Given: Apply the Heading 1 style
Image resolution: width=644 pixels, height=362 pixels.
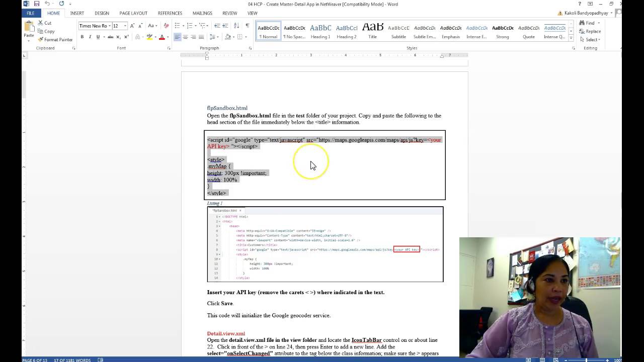Looking at the screenshot, I should click(320, 31).
